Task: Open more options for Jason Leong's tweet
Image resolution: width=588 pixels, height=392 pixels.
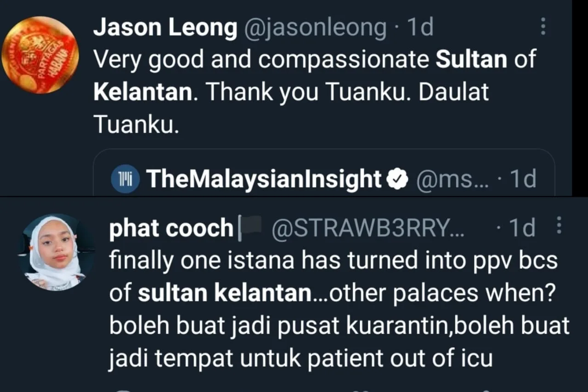Action: (x=543, y=27)
